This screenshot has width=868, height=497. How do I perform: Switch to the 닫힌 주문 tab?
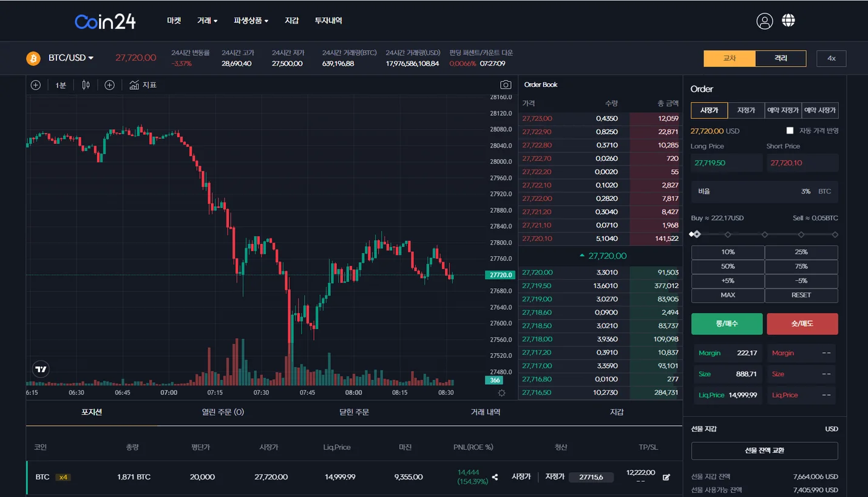click(354, 412)
